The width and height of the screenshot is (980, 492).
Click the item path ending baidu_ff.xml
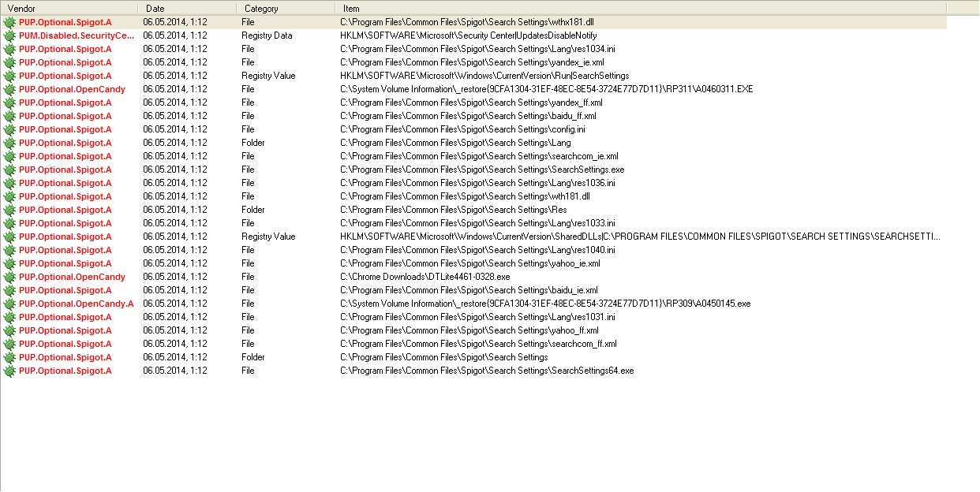pos(468,116)
